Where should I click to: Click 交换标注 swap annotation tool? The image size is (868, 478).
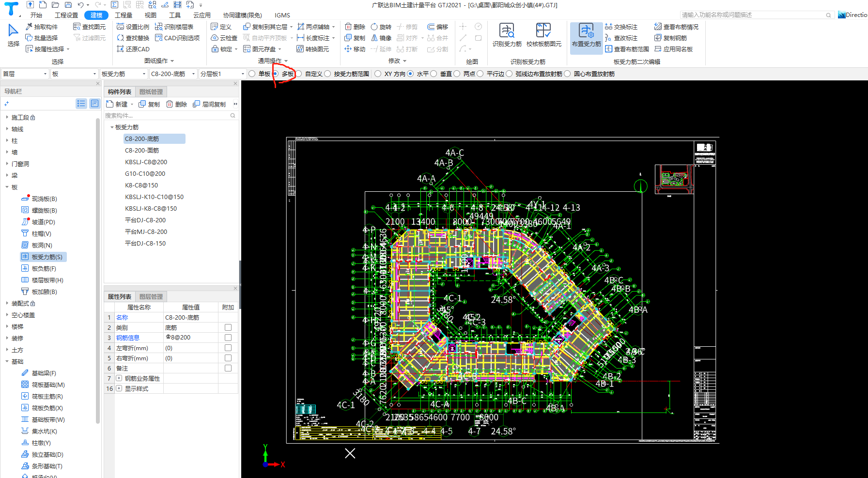tap(621, 27)
